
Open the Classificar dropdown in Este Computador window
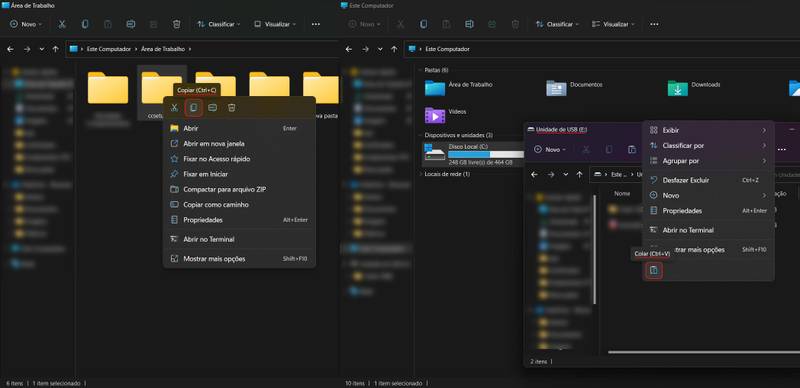[557, 24]
